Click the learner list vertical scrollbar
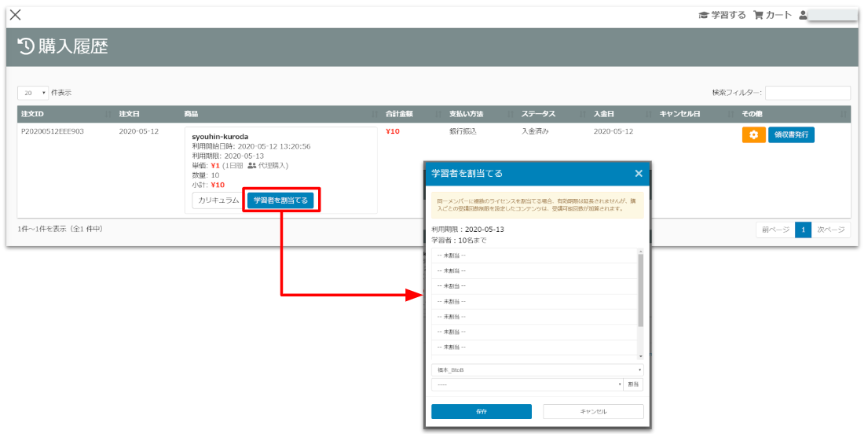 point(641,291)
